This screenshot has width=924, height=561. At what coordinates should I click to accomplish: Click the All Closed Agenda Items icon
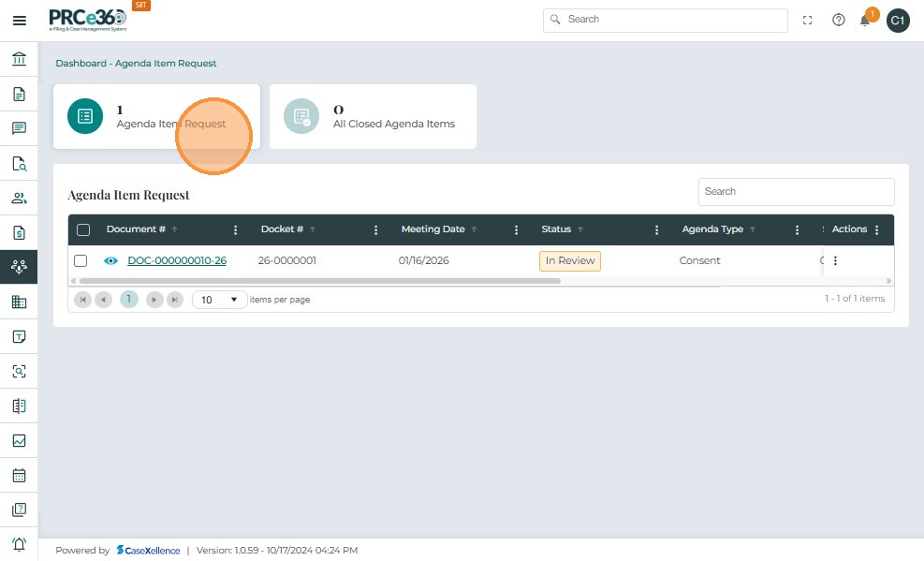(301, 116)
